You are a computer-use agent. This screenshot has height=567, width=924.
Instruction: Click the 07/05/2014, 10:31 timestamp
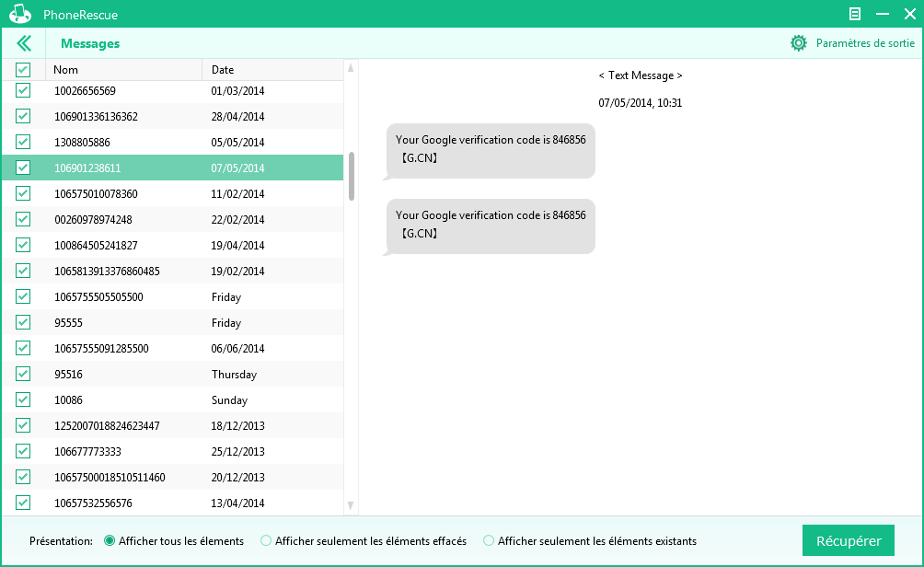point(640,102)
